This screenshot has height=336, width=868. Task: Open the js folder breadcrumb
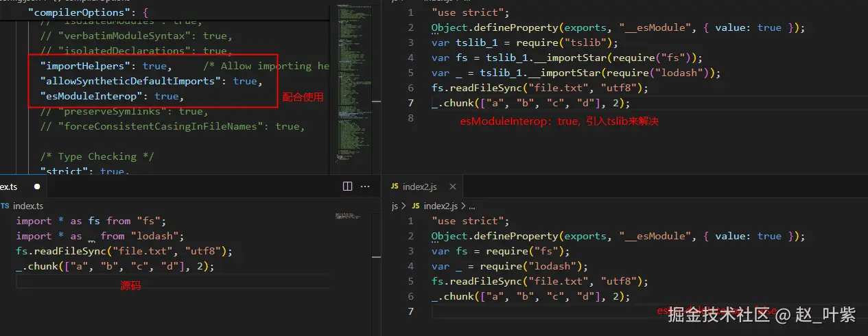pos(395,206)
